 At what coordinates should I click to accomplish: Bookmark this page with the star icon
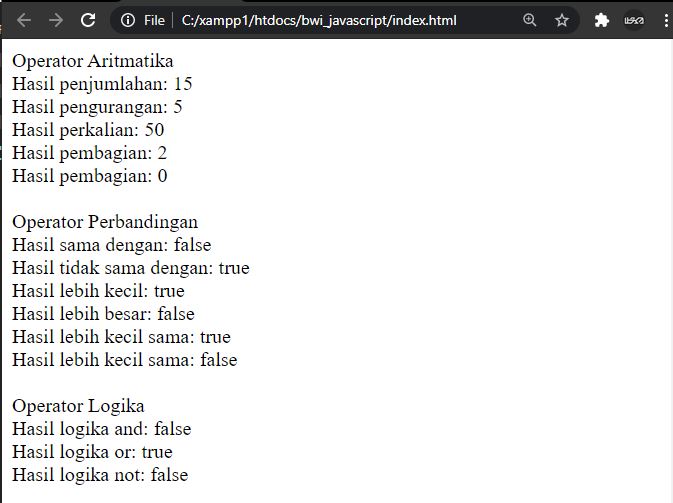(562, 20)
